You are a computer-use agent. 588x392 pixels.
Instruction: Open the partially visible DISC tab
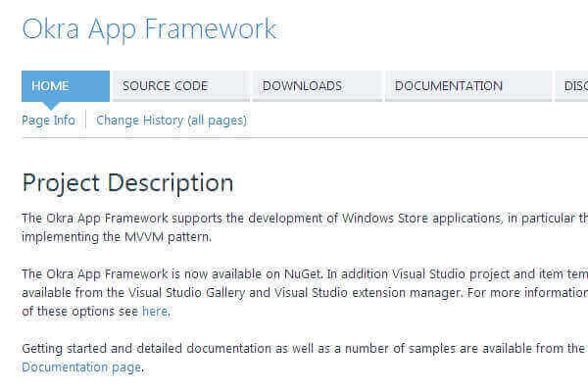pyautogui.click(x=574, y=86)
